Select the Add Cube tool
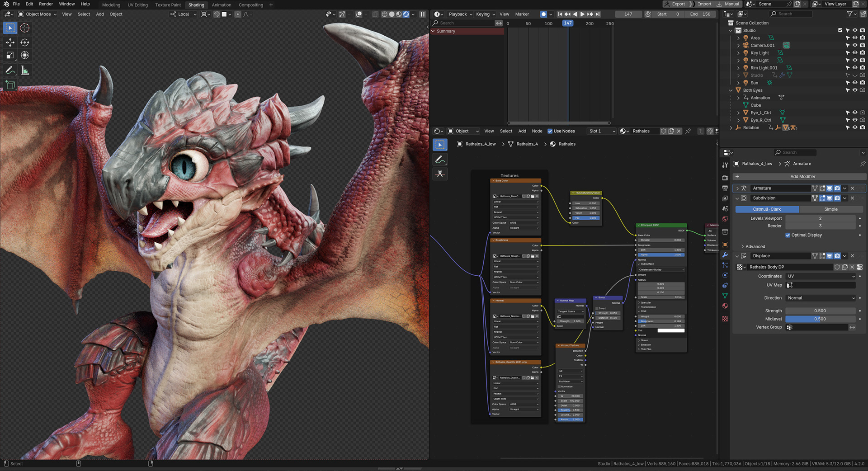 [10, 85]
